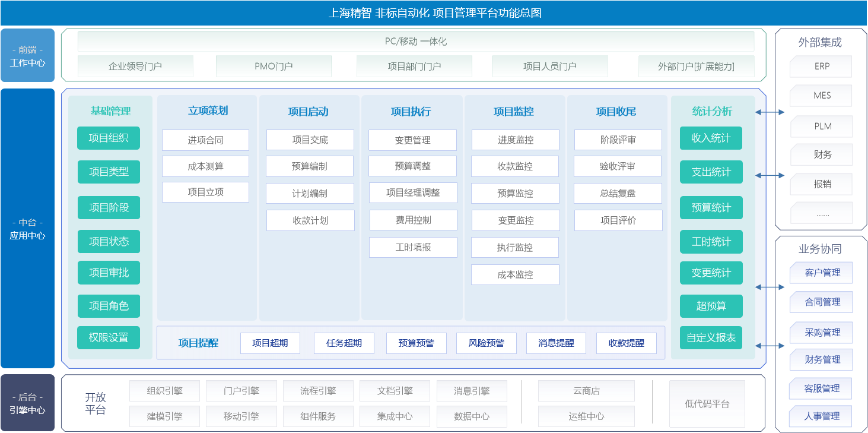
Task: Click the 预算监控 box
Action: click(516, 194)
